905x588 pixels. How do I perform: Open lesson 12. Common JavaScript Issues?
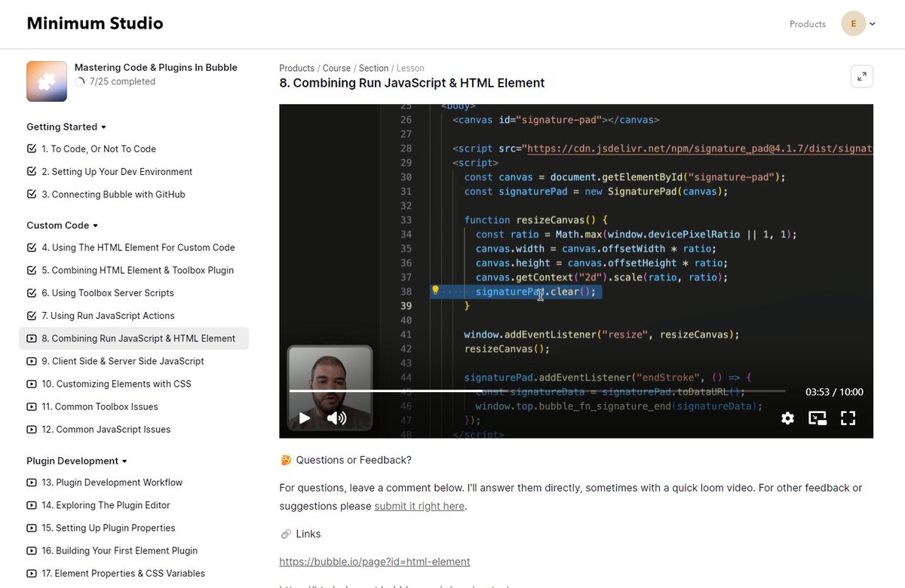106,429
